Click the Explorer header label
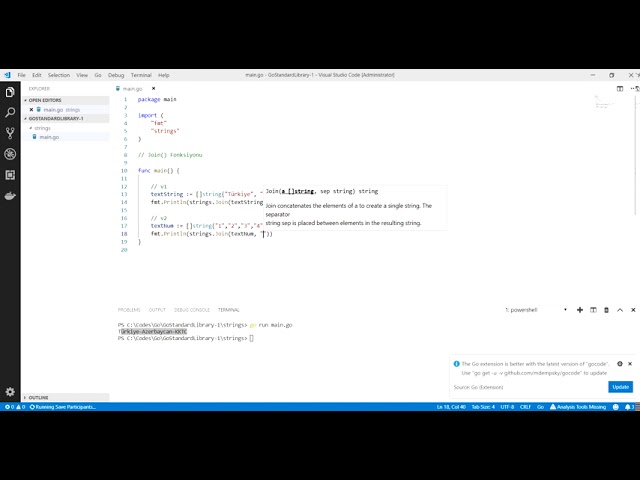The width and height of the screenshot is (640, 480). pyautogui.click(x=39, y=89)
